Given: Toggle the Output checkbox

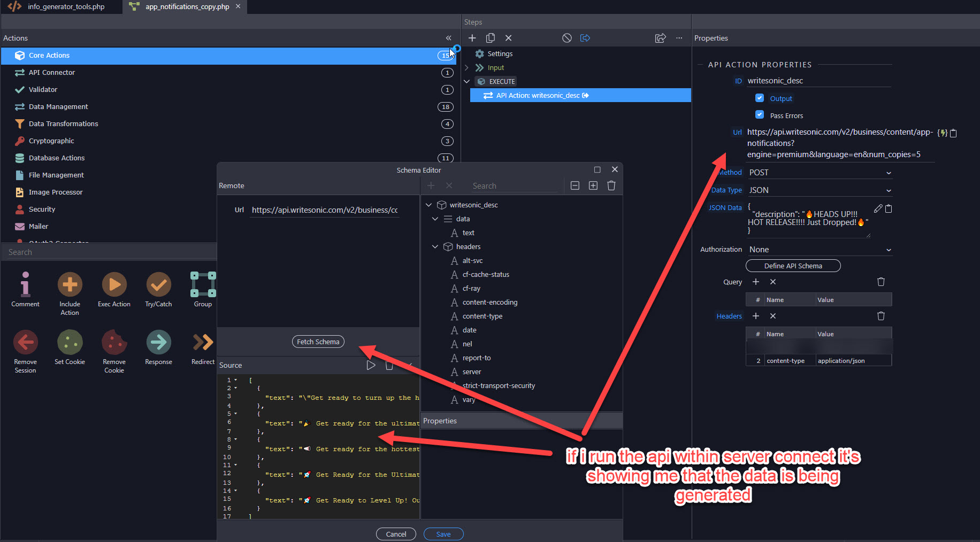Looking at the screenshot, I should coord(760,98).
